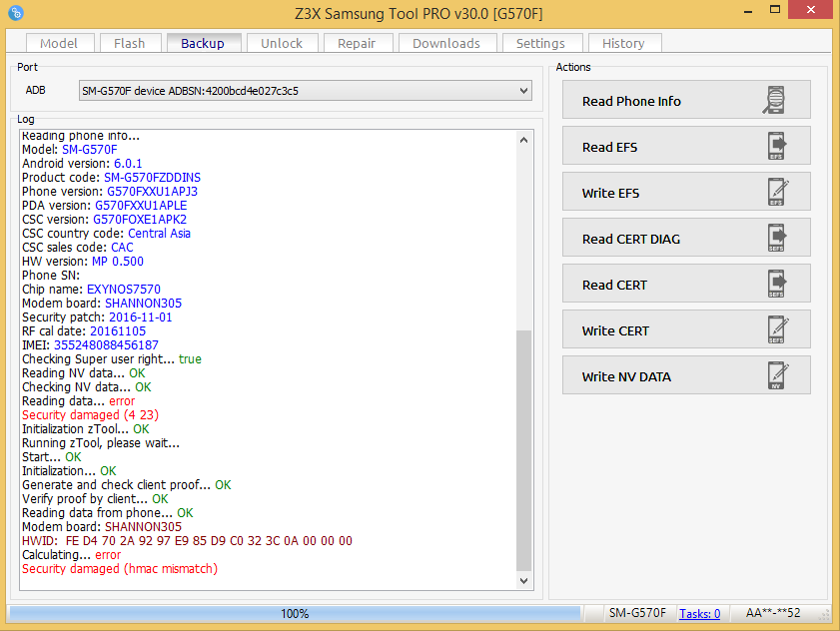The height and width of the screenshot is (631, 840).
Task: Click the Phone version G570FXXU1APJ3
Action: coord(152,192)
